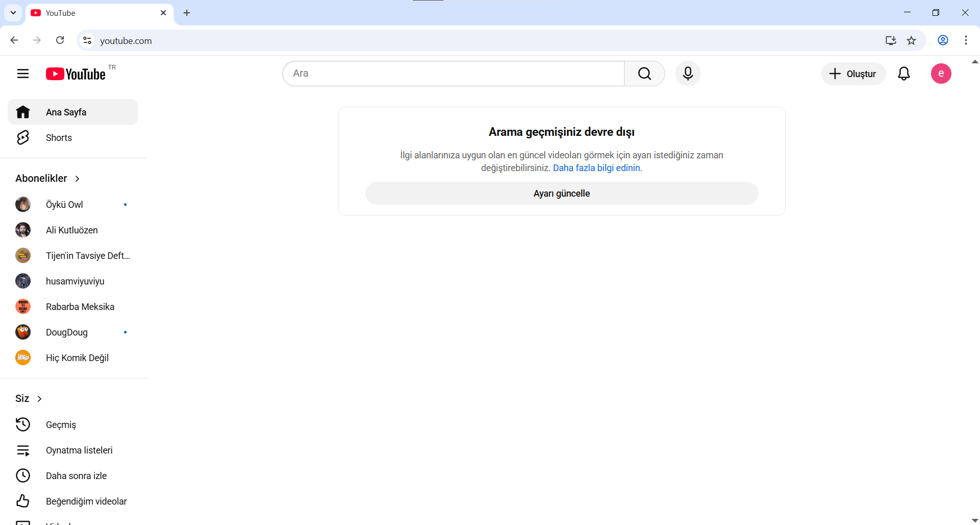Open Geçmiş from sidebar
This screenshot has height=525, width=980.
[72, 424]
